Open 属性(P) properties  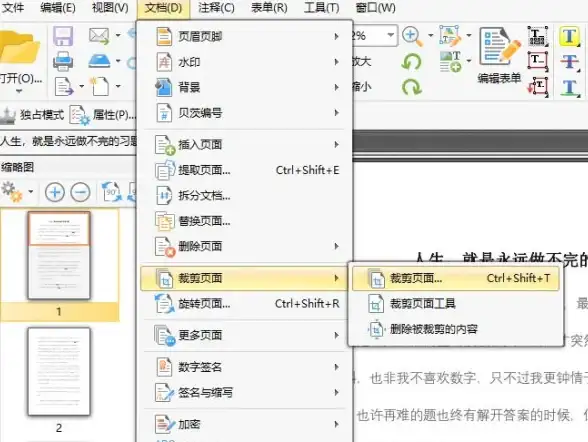(103, 115)
